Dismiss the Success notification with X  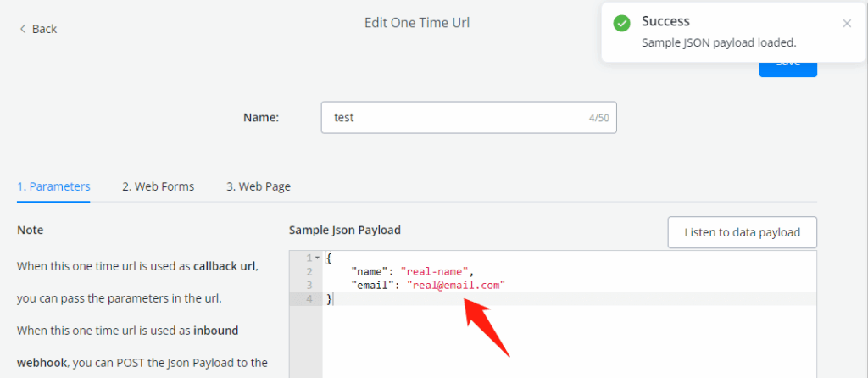tap(846, 24)
